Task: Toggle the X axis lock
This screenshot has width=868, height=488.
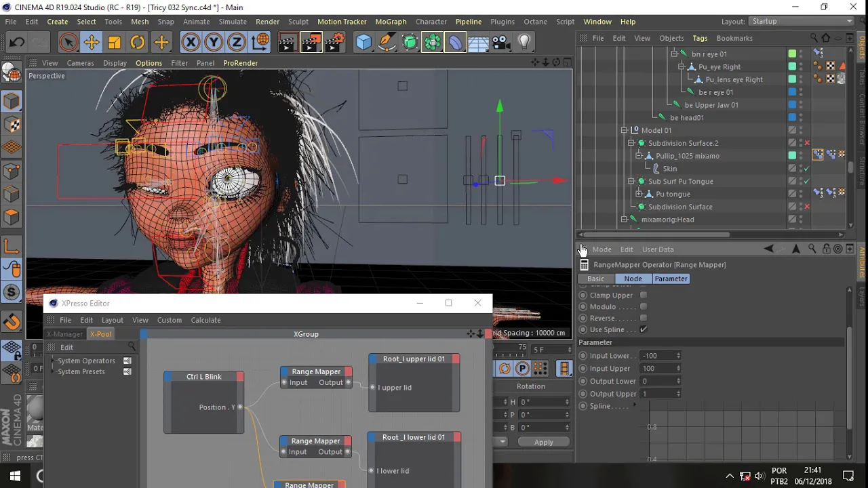Action: (191, 43)
